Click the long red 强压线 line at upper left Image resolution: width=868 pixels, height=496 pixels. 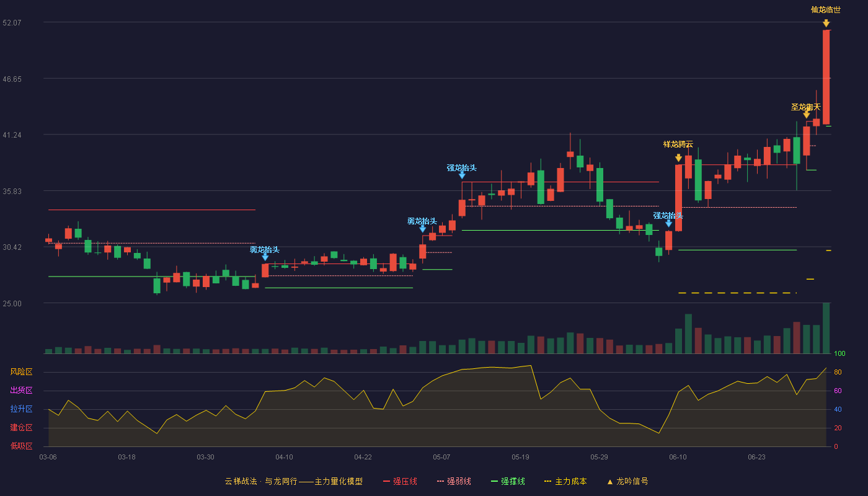(x=152, y=210)
